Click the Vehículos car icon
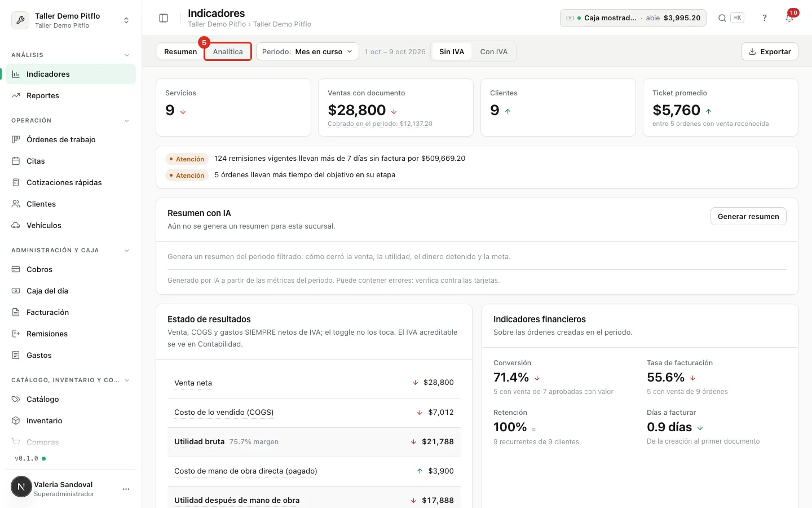 16,225
